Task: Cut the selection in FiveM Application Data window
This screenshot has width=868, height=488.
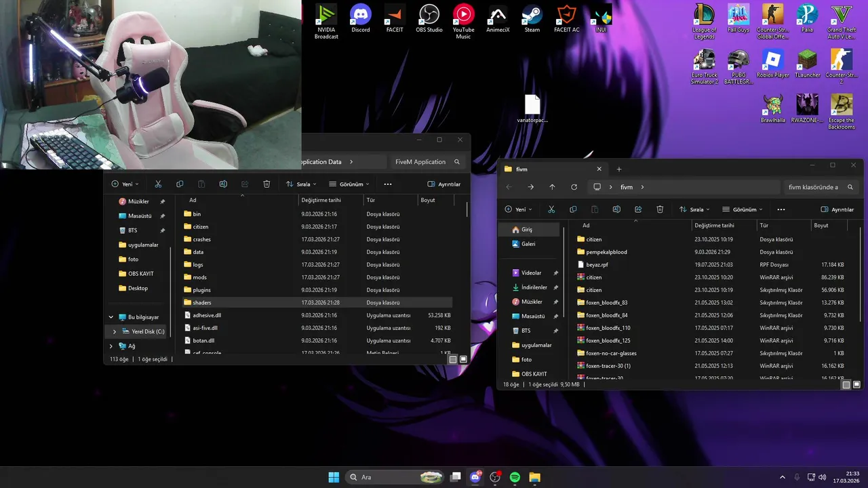Action: [158, 184]
